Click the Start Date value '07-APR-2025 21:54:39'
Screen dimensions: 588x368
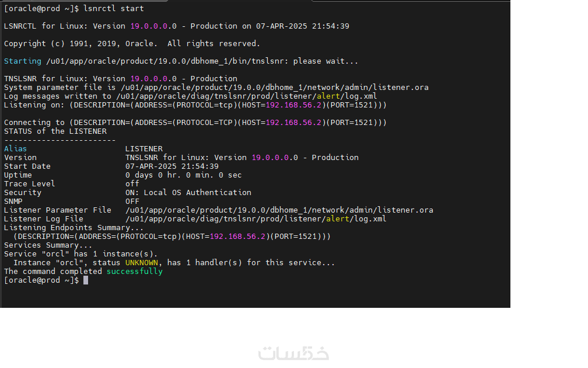171,166
